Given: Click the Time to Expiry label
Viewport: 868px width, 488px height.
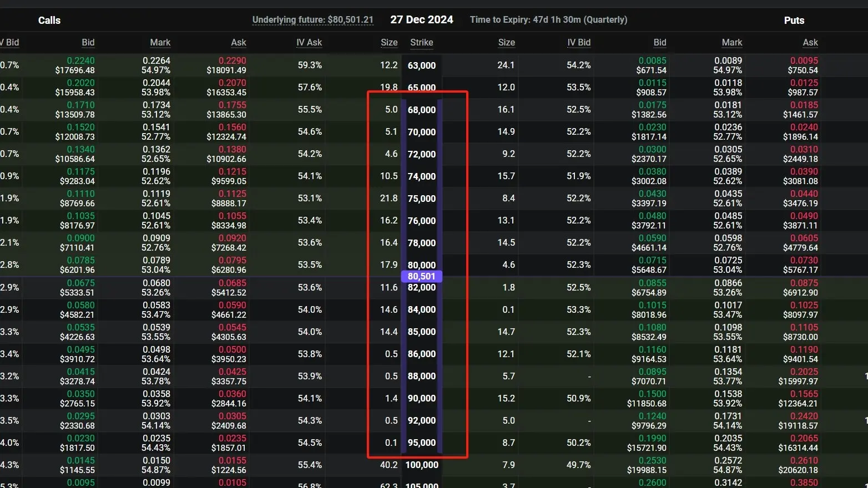Looking at the screenshot, I should click(x=548, y=19).
